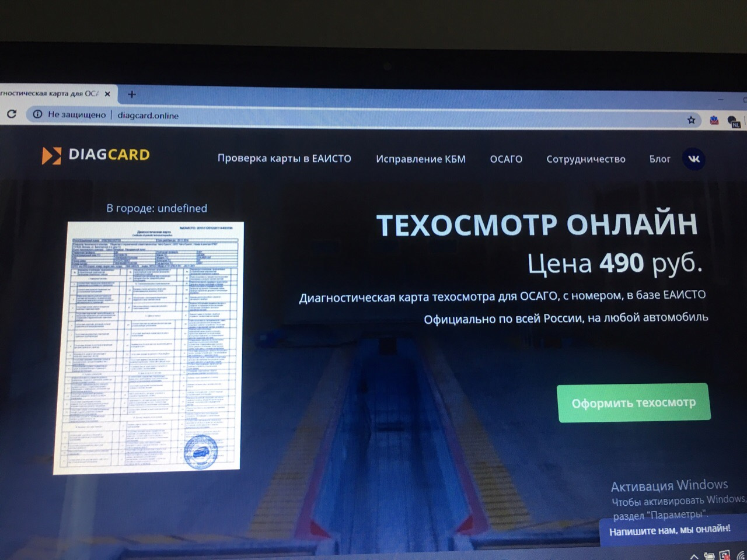Open 'Проверка карты в ЕАИСТО' menu item
This screenshot has width=747, height=560.
[x=284, y=158]
